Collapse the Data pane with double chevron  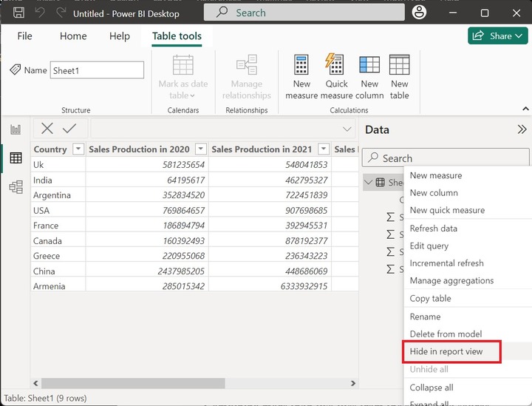click(x=521, y=129)
